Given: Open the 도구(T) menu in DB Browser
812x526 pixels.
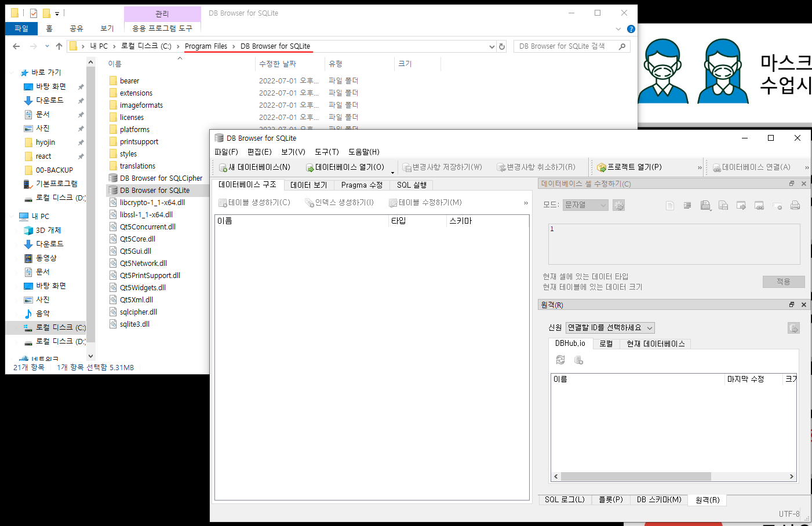Looking at the screenshot, I should click(327, 152).
